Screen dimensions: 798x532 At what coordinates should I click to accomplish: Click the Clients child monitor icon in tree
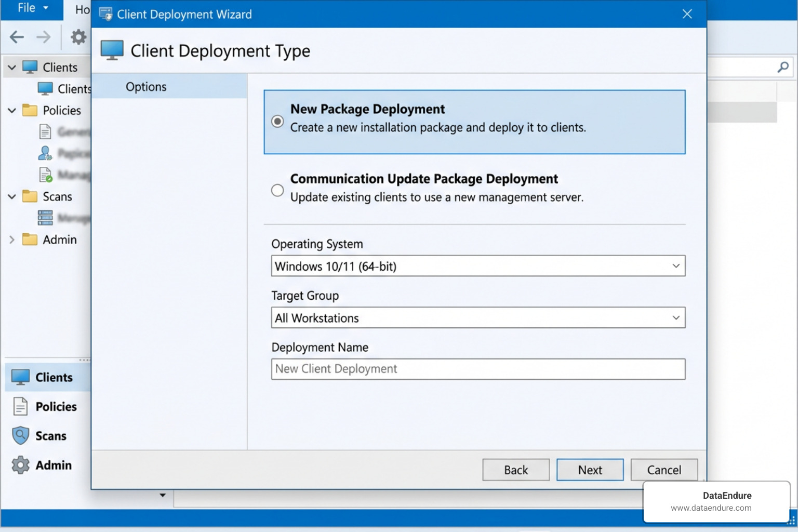(x=45, y=89)
